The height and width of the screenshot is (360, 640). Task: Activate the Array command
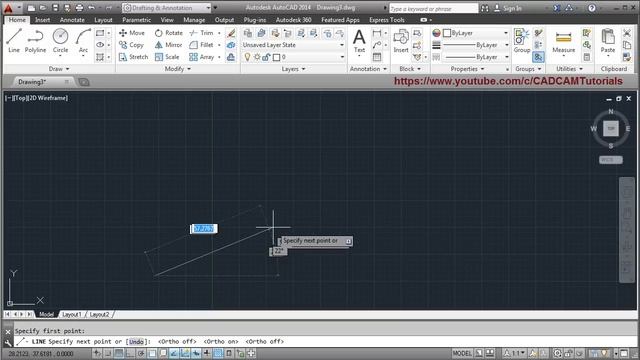tap(202, 57)
